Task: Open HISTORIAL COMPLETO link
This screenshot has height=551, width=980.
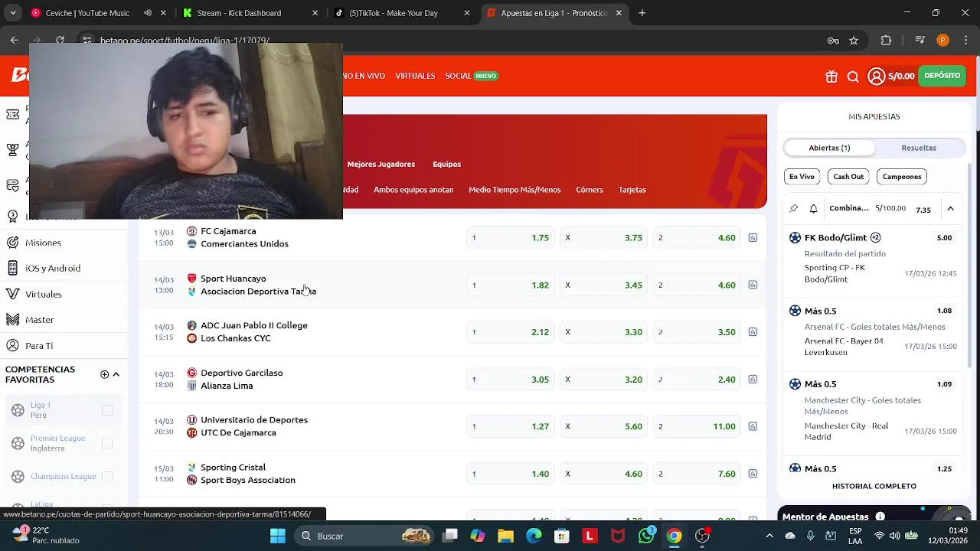Action: 874,486
